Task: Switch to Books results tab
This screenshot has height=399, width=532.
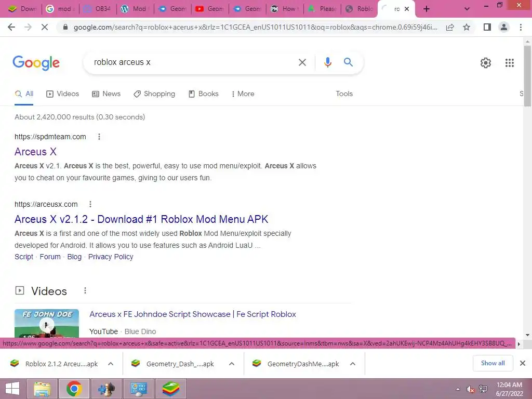Action: 203,94
